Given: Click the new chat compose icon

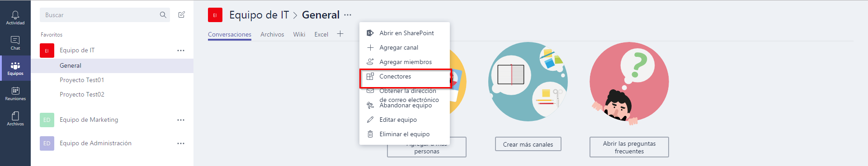Looking at the screenshot, I should click(x=182, y=15).
